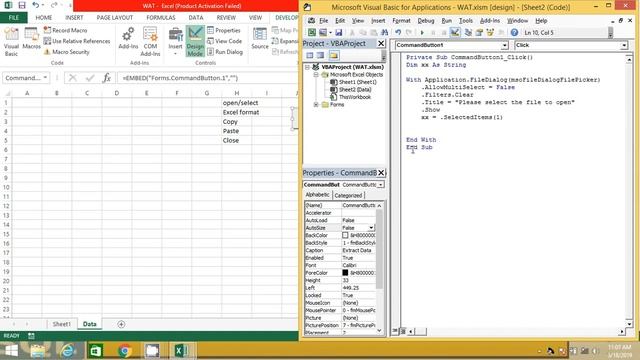The width and height of the screenshot is (640, 360).
Task: Switch to Alphabetic properties tab
Action: 318,195
